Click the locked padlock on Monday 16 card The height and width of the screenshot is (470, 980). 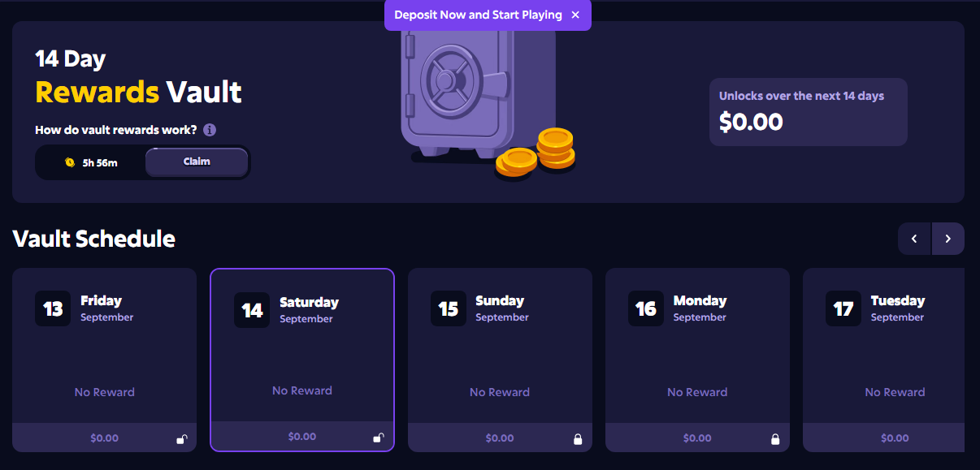[775, 439]
